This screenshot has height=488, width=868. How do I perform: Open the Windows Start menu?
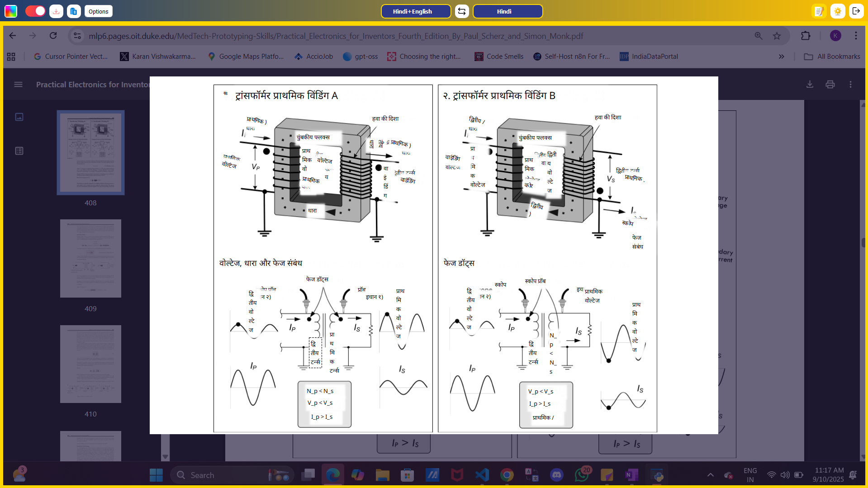(x=156, y=475)
